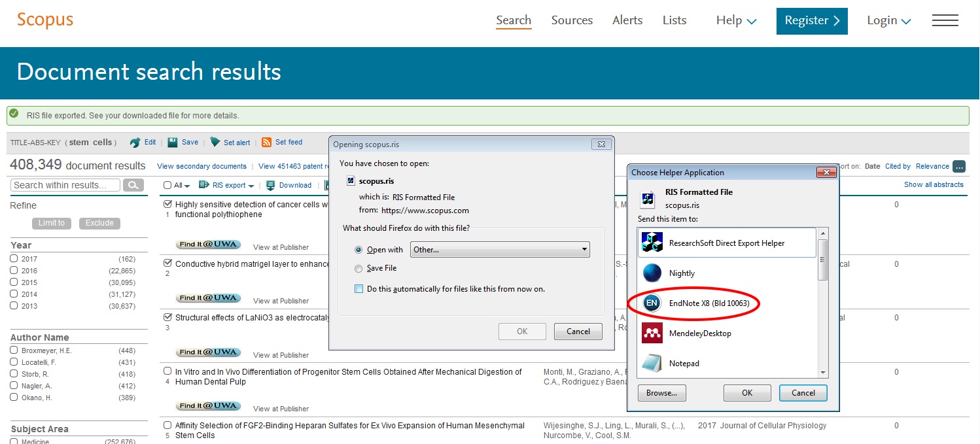Click the dark ellipsis more sort options button

pos(959,166)
